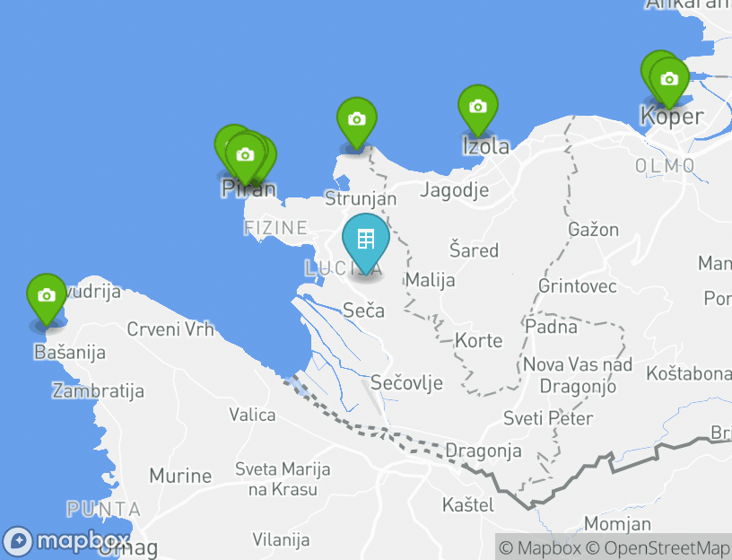Click the Kaštel place label
732x560 pixels.
click(467, 505)
